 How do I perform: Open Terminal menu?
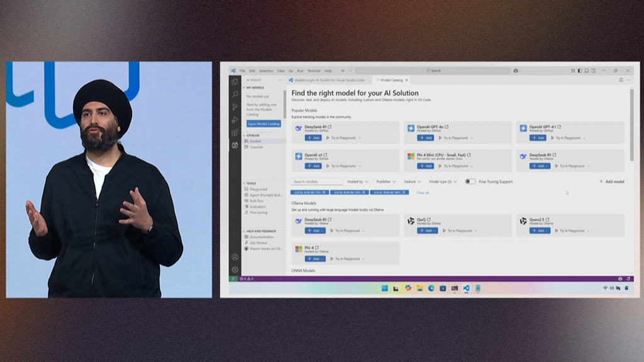pos(314,71)
